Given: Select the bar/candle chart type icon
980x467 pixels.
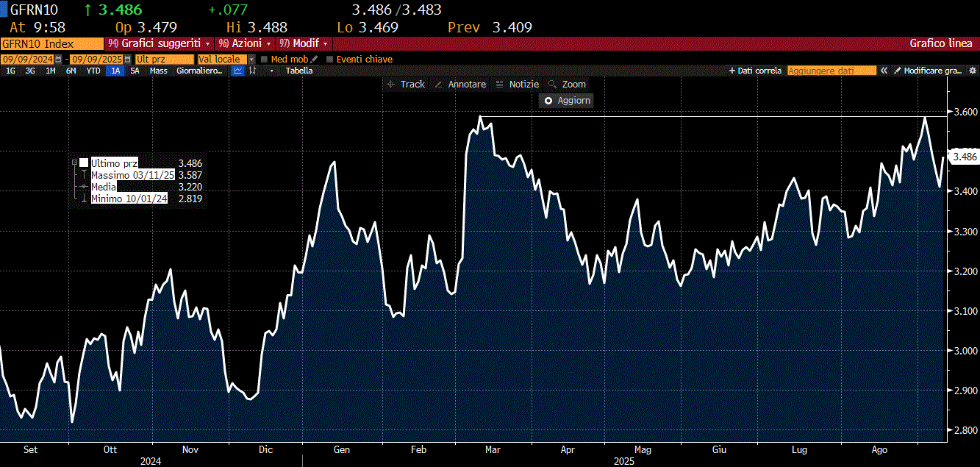Looking at the screenshot, I should [252, 71].
